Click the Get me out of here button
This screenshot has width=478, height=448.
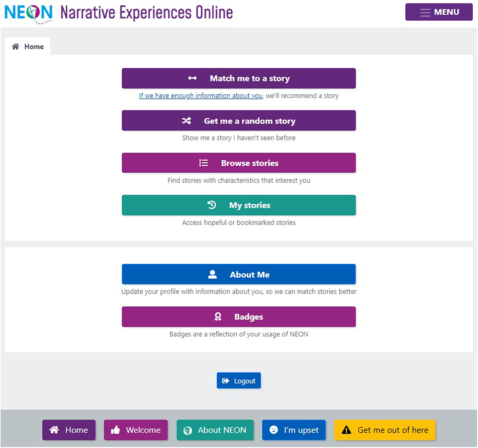click(385, 430)
